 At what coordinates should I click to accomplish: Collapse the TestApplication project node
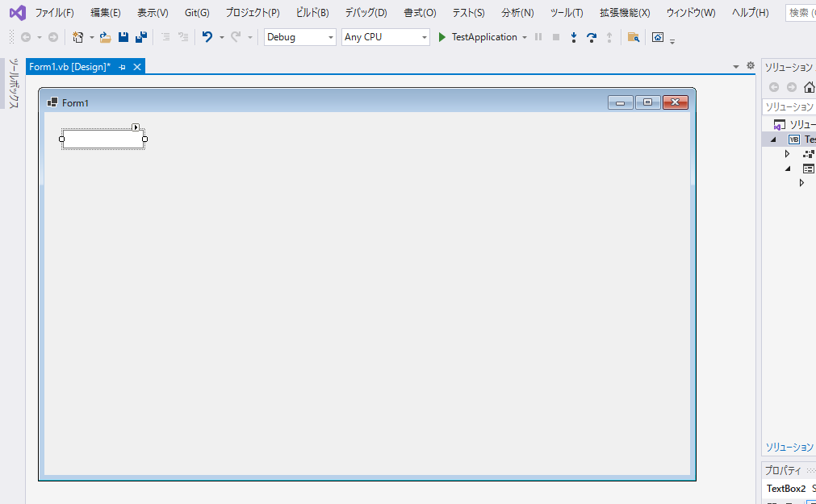(773, 139)
